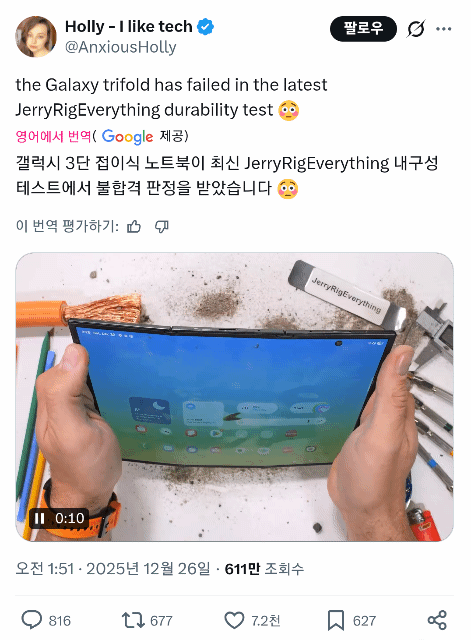This screenshot has width=471, height=640.
Task: Rate the translation with thumbs down
Action: tap(162, 226)
